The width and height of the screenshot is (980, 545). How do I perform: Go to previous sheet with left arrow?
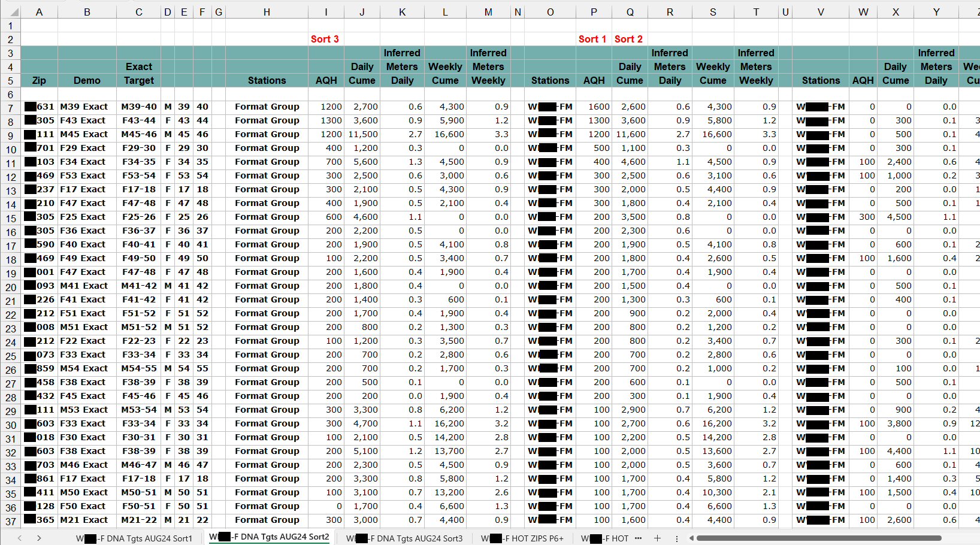tap(20, 538)
